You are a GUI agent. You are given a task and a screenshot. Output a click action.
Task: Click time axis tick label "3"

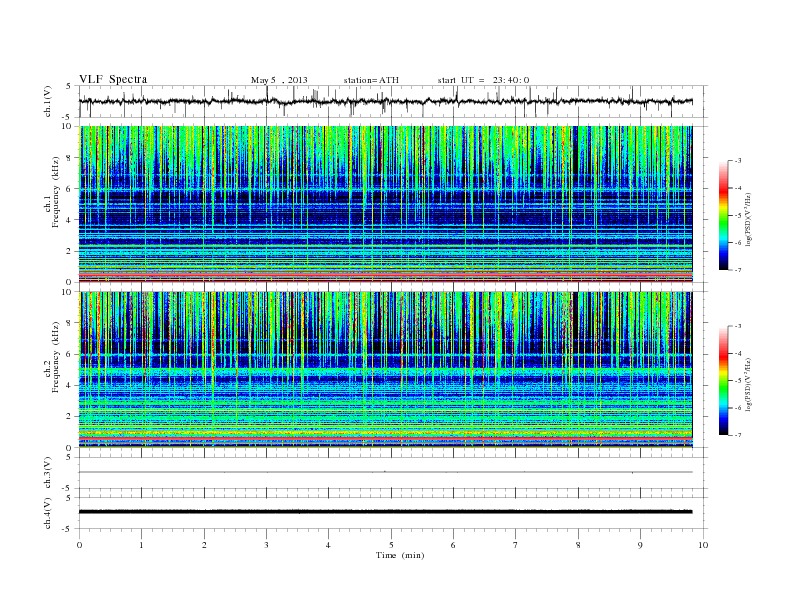tap(266, 545)
